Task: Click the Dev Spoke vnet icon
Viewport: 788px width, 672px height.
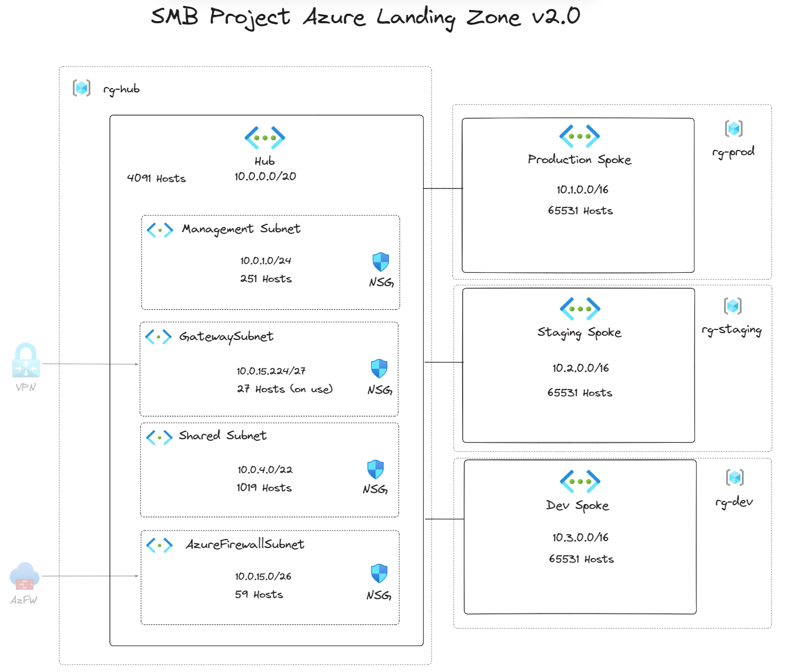Action: [x=580, y=481]
